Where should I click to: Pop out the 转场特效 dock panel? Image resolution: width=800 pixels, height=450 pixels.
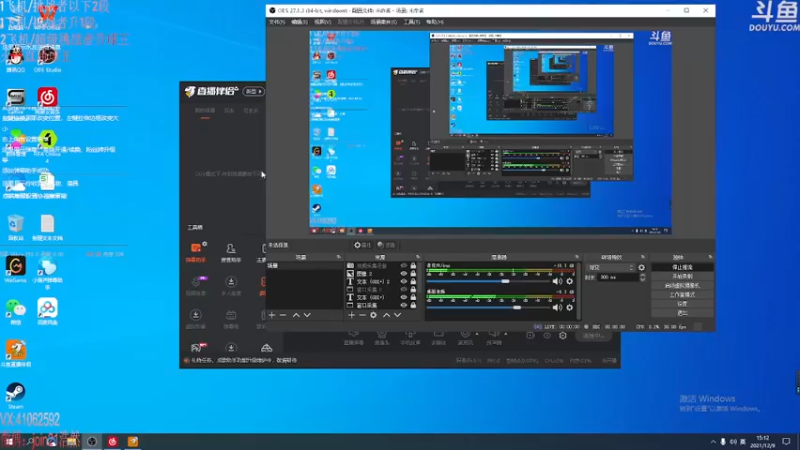(x=643, y=257)
